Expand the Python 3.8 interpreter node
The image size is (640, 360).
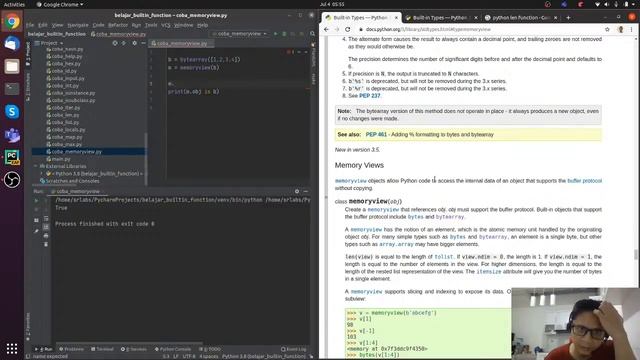click(x=42, y=173)
